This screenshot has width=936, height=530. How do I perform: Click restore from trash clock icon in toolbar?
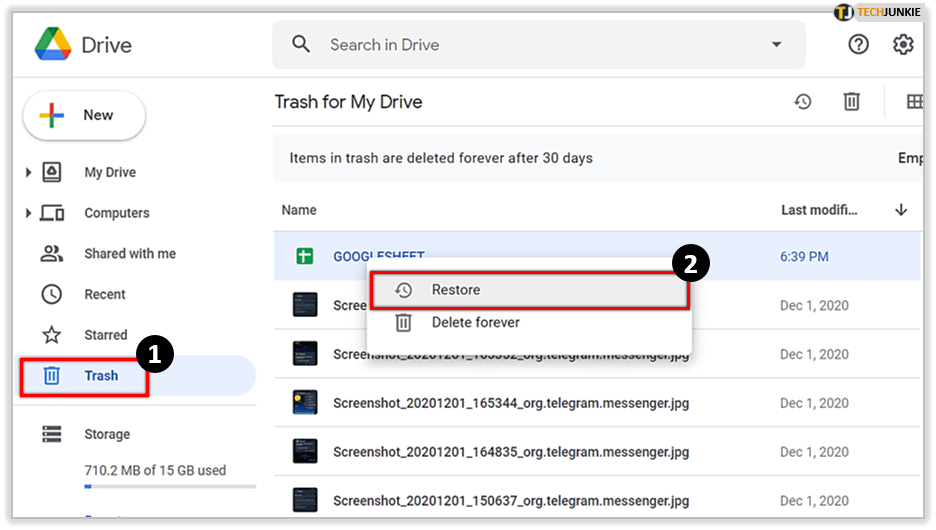(x=802, y=102)
